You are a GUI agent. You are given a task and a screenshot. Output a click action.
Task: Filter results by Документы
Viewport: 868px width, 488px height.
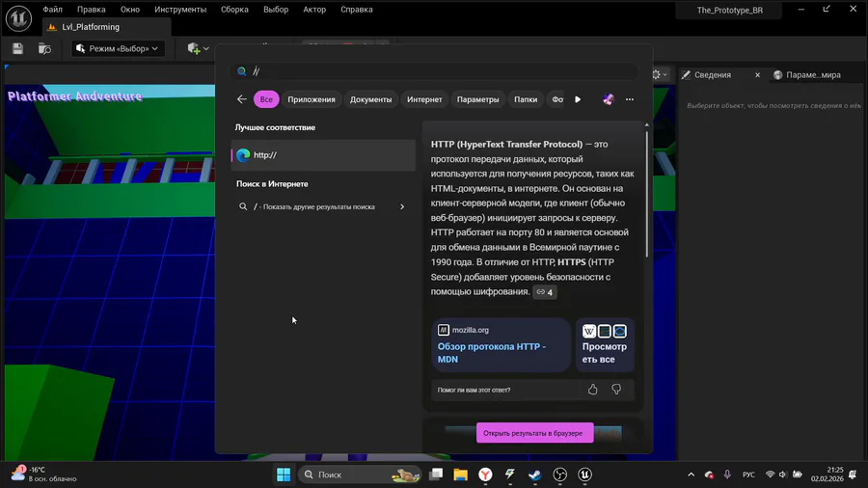371,99
